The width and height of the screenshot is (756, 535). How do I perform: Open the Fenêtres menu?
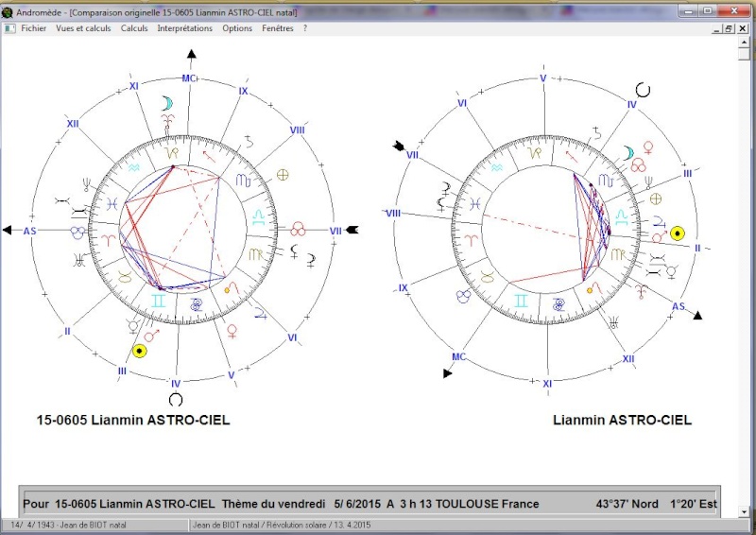(278, 28)
